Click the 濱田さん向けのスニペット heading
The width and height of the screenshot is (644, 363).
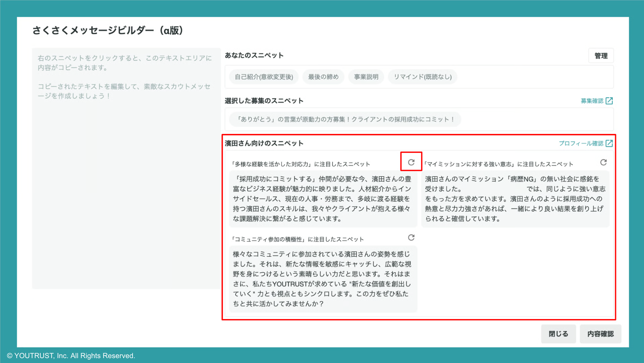[264, 143]
